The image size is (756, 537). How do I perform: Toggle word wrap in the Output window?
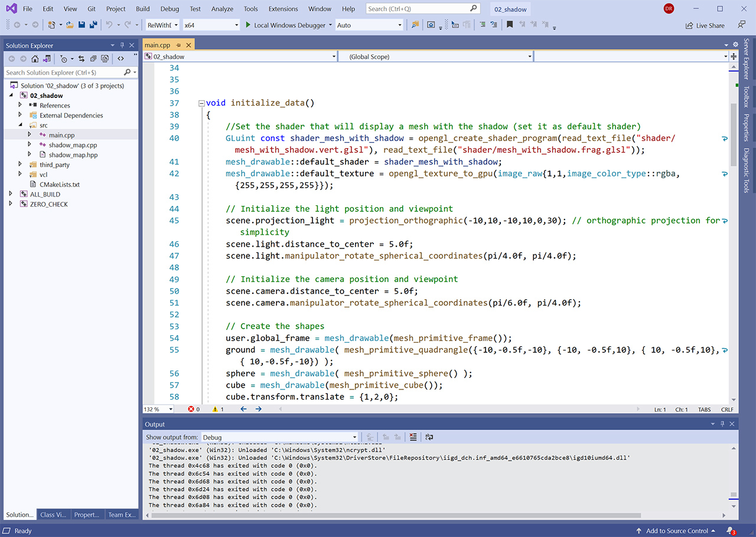coord(429,437)
